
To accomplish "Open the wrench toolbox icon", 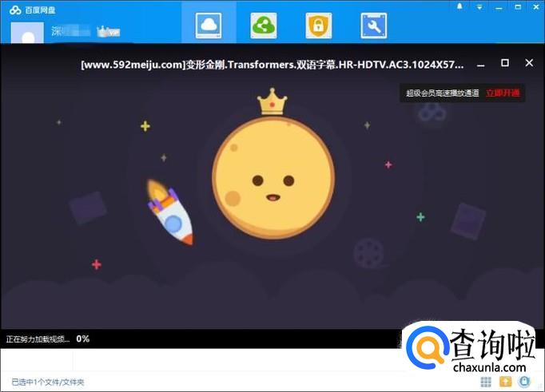I will tap(373, 25).
